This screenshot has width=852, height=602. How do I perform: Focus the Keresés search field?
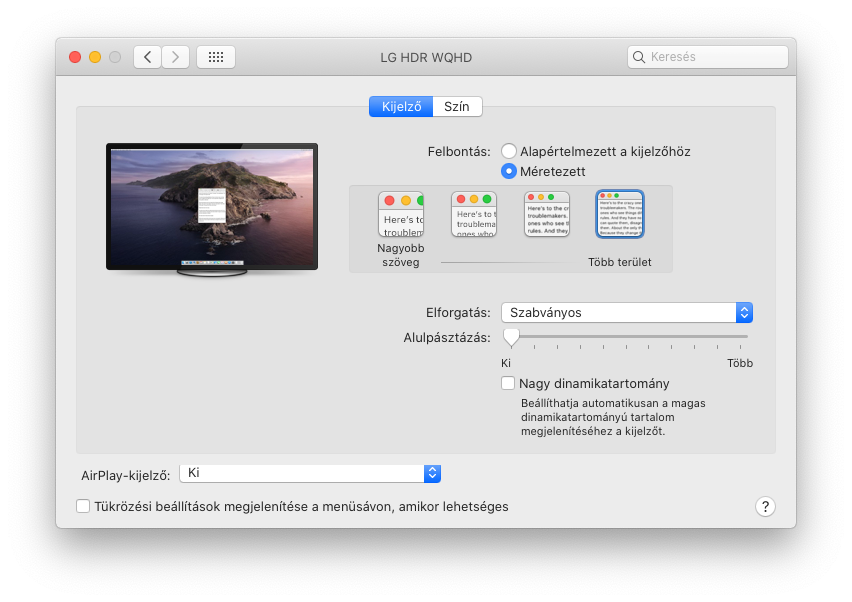pos(707,57)
